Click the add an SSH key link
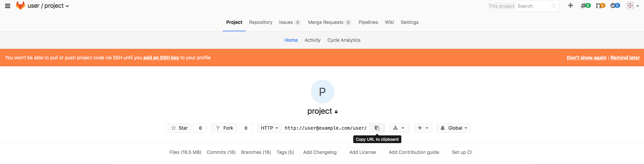644x164 pixels. point(161,58)
